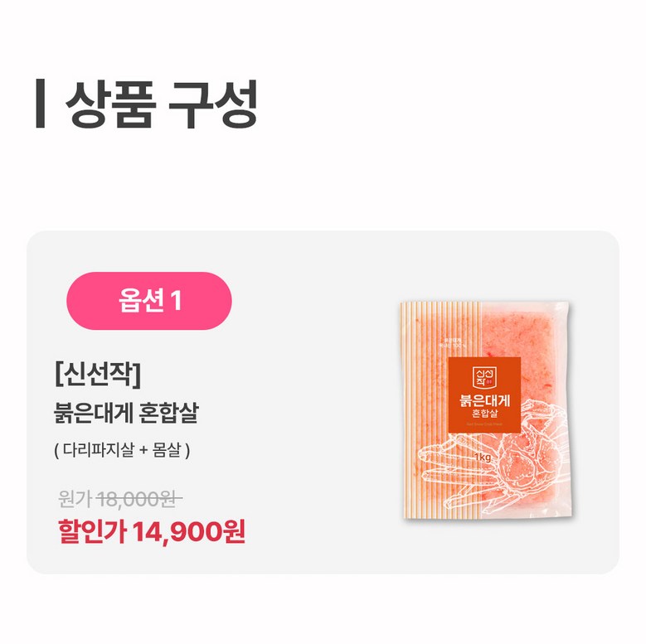Click the small white text atop package
Viewport: 646px width, 644px height.
pyautogui.click(x=452, y=343)
